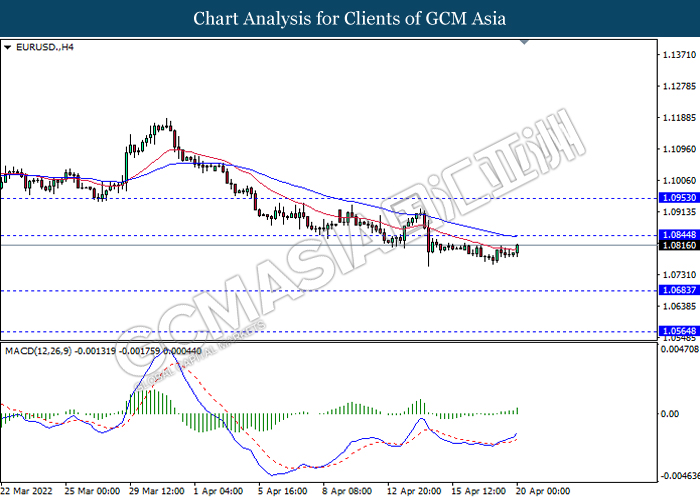Screen dimensions: 700x500
Task: Click the 1.12785 price scale value
Action: coord(679,86)
